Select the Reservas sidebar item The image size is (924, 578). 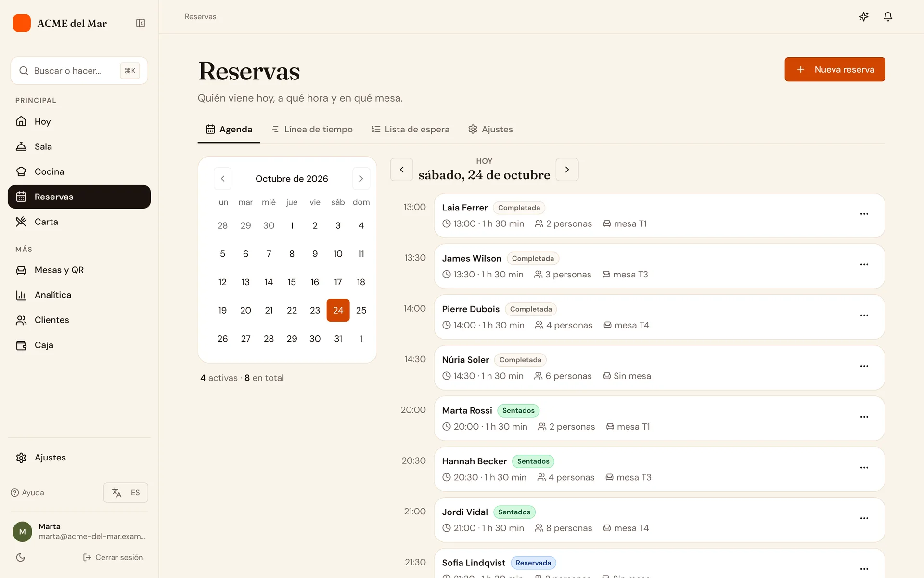point(79,197)
